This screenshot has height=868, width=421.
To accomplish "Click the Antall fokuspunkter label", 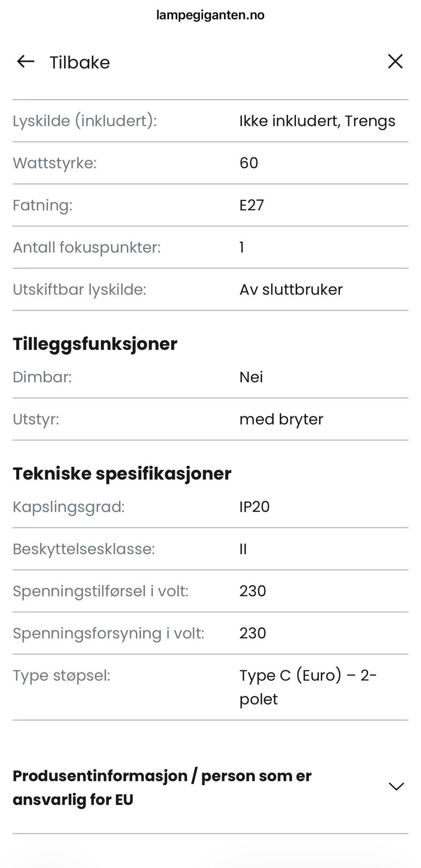I will click(x=87, y=248).
